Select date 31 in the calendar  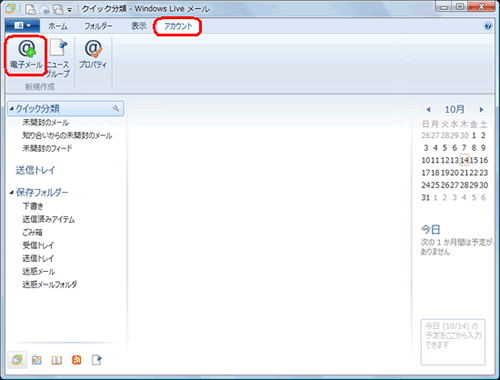point(426,198)
